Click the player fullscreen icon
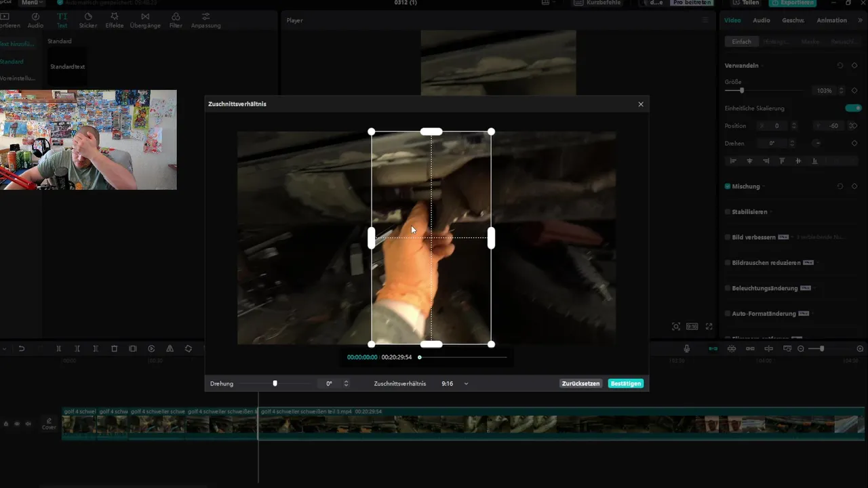 (x=709, y=327)
